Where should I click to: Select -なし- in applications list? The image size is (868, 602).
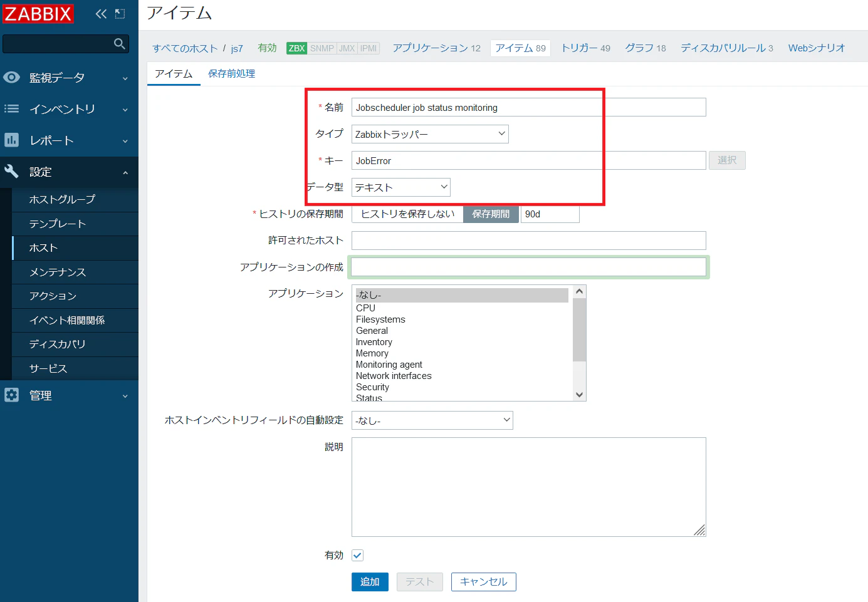click(462, 295)
